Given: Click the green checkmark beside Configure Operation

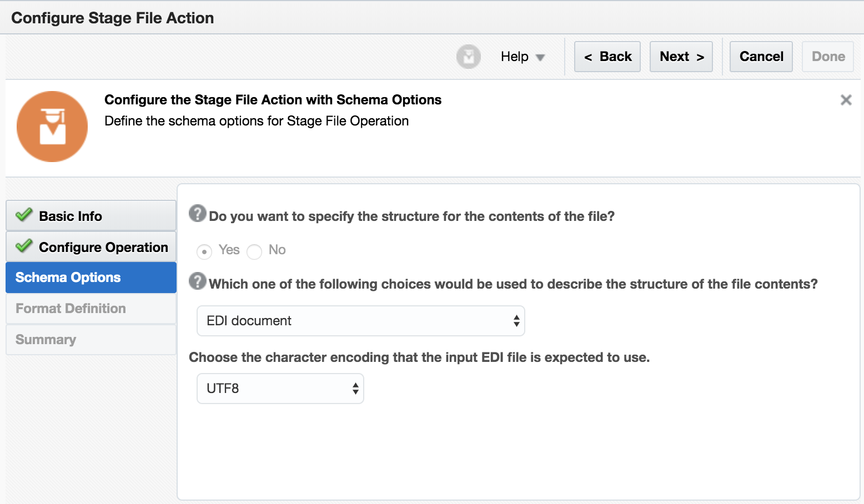Looking at the screenshot, I should click(x=24, y=246).
